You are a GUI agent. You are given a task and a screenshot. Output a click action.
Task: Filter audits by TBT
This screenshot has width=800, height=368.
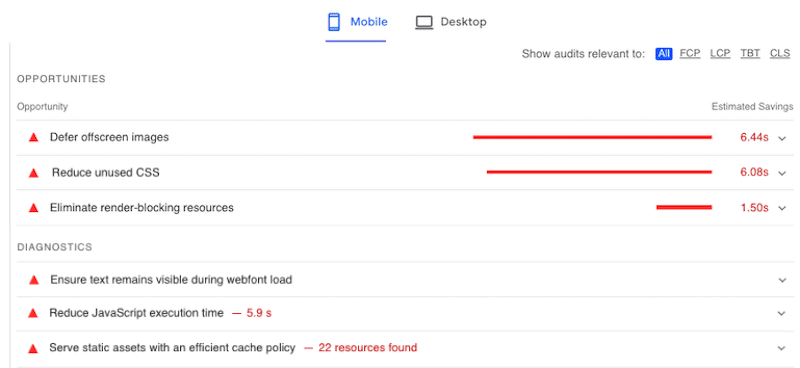coord(750,54)
